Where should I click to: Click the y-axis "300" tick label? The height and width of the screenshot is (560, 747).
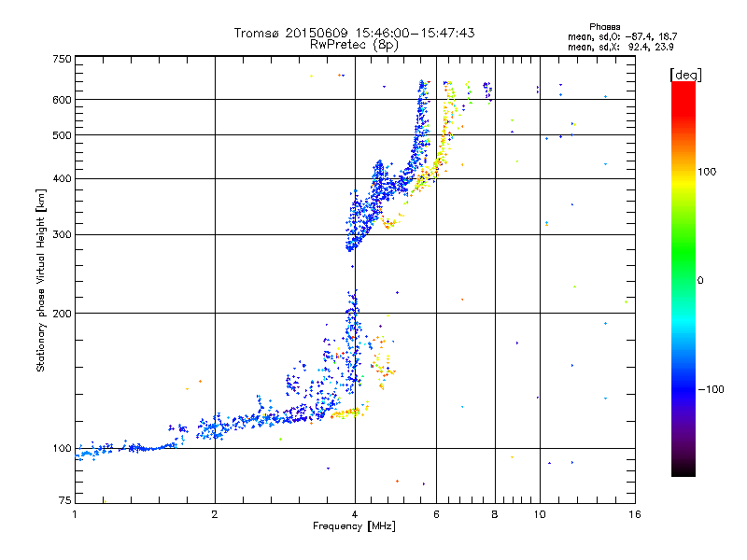(62, 235)
